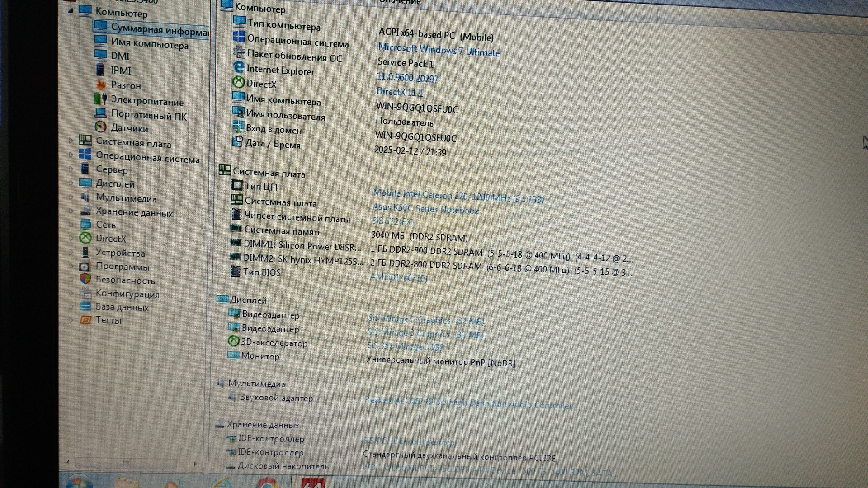868x488 pixels.
Task: Click the Тип BIOS chip icon
Action: 235,271
